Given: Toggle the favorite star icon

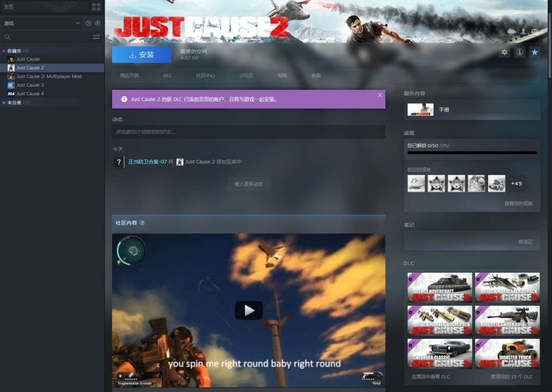Looking at the screenshot, I should point(535,53).
